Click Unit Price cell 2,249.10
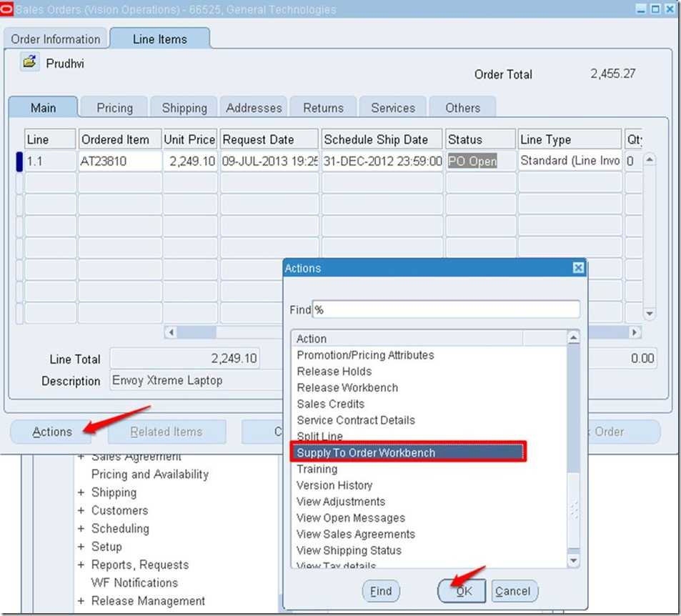Viewport: 681px width, 616px height. tap(190, 162)
